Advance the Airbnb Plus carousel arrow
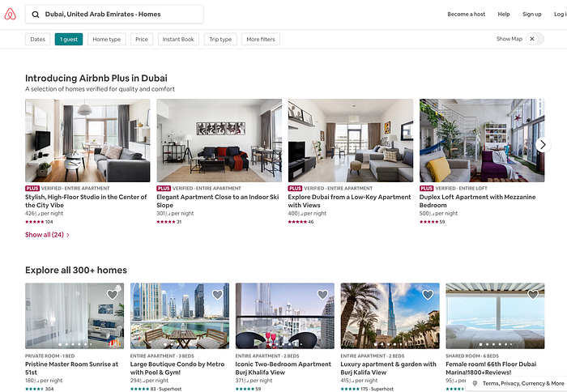The image size is (567, 392). 543,145
